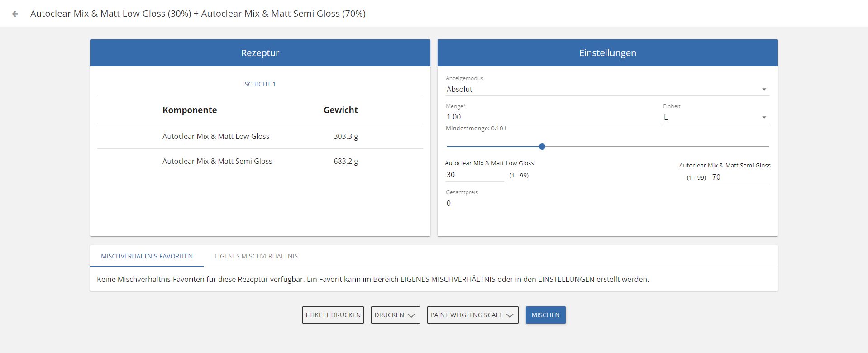This screenshot has width=868, height=353.
Task: Click the 303.3 g weight value
Action: pos(346,136)
